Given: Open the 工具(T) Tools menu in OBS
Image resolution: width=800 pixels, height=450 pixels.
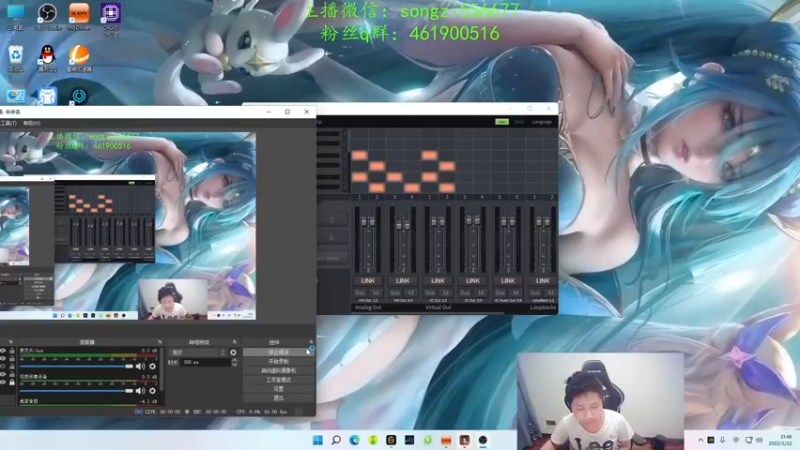Looking at the screenshot, I should coord(9,123).
